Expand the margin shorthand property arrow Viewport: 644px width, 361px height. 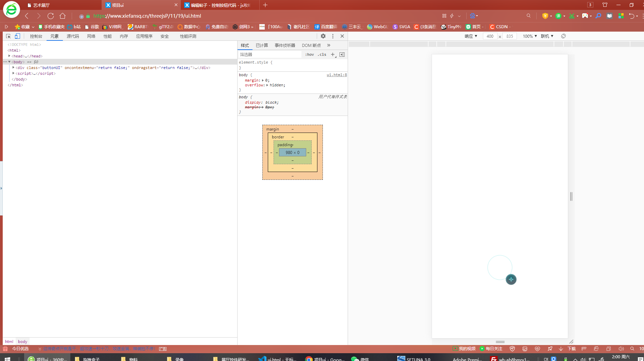(263, 81)
